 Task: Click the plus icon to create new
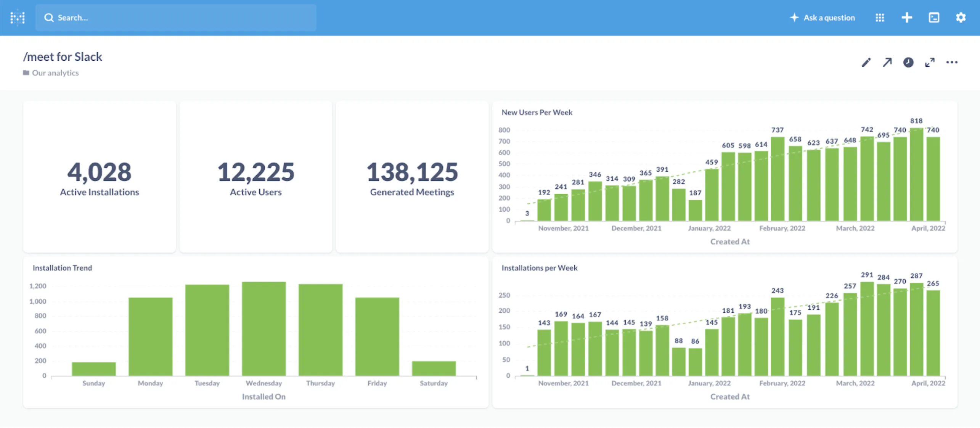point(907,18)
